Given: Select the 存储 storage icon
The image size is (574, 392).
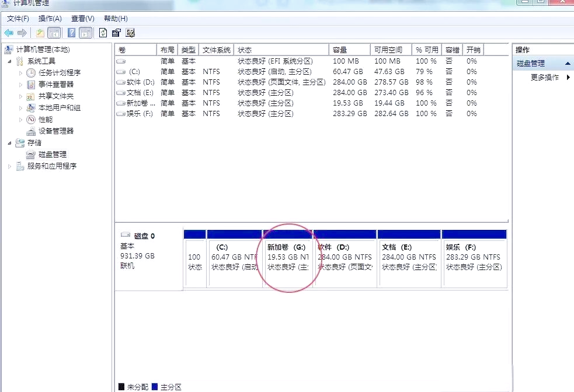Looking at the screenshot, I should [x=20, y=143].
